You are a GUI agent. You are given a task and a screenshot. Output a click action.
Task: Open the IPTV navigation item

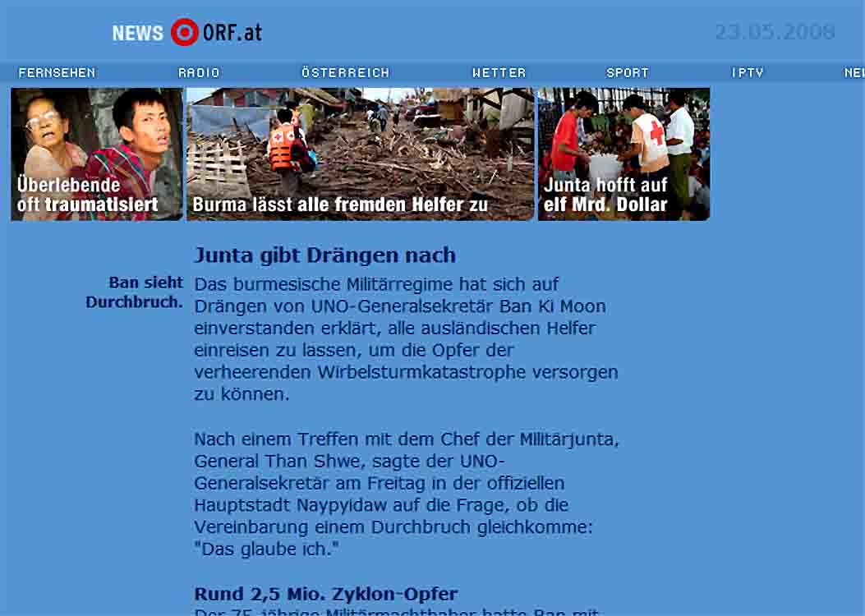coord(748,72)
